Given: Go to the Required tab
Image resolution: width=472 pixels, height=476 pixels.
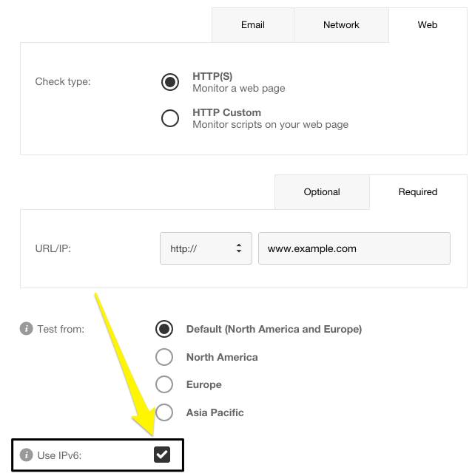Looking at the screenshot, I should [x=418, y=192].
